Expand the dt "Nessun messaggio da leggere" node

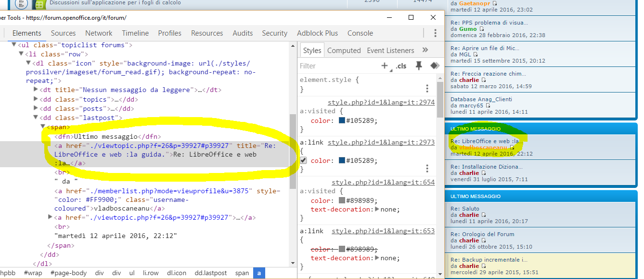(x=36, y=90)
